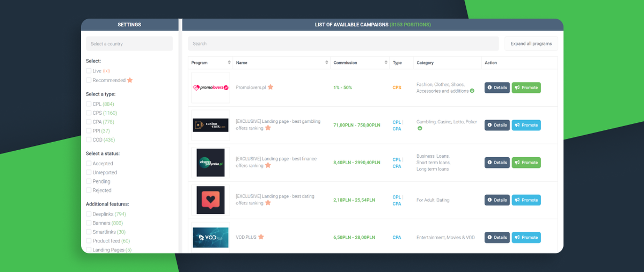Open best finance offers ranking name

(x=276, y=162)
